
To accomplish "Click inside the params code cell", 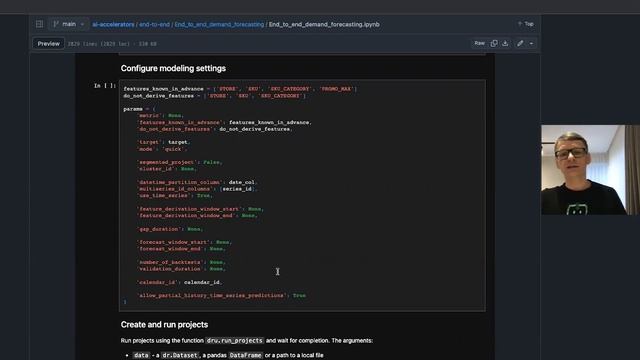I will click(x=302, y=196).
